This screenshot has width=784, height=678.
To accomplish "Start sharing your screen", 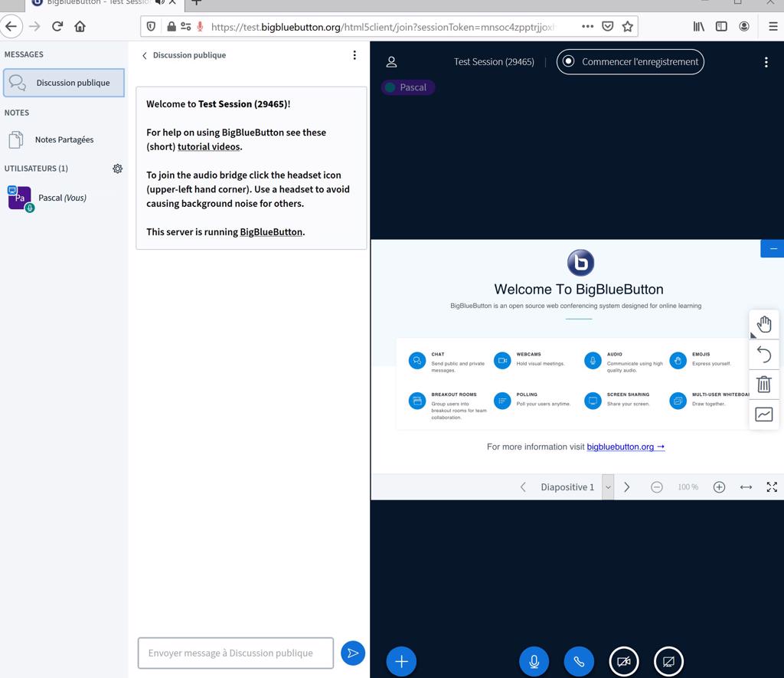I will 668,661.
